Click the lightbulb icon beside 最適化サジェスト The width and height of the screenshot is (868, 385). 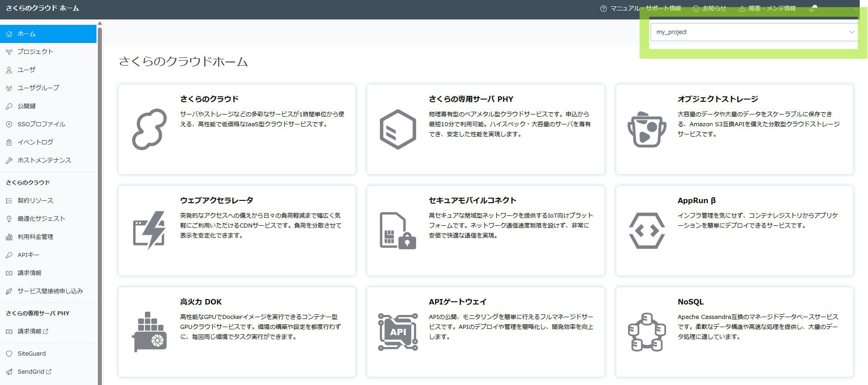(x=9, y=219)
